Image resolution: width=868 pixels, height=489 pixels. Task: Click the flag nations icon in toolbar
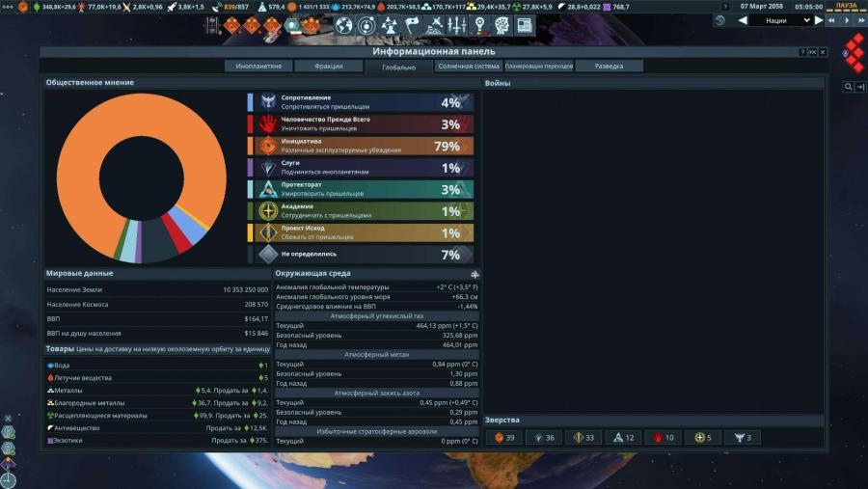(412, 25)
